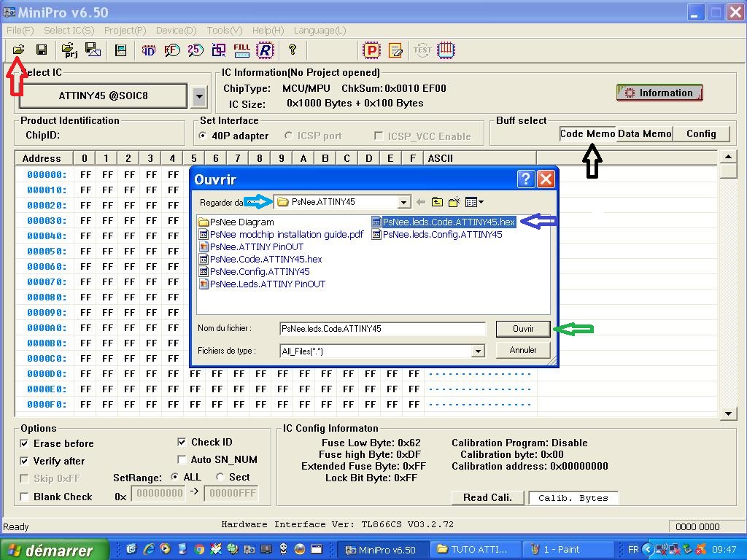This screenshot has height=560, width=747.
Task: Open the Device(D) menu
Action: [177, 31]
